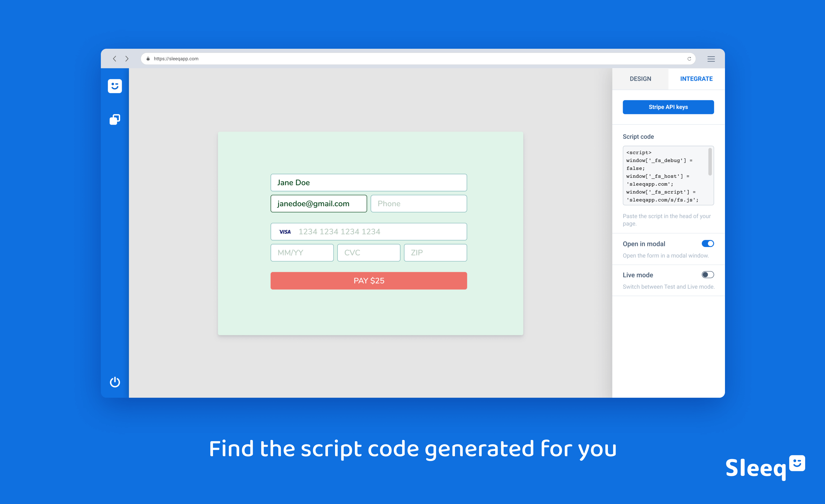Click the power logout icon
Image resolution: width=825 pixels, height=504 pixels.
point(115,382)
